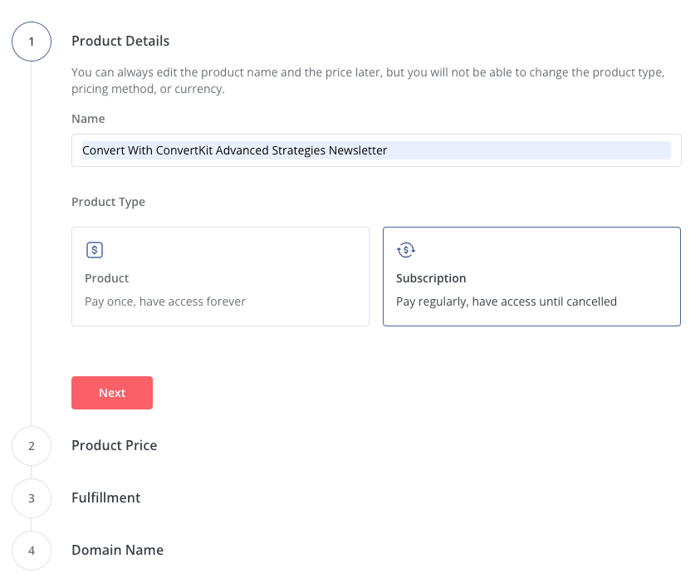Click the 'Product Type' label
The image size is (700, 588).
coord(109,202)
